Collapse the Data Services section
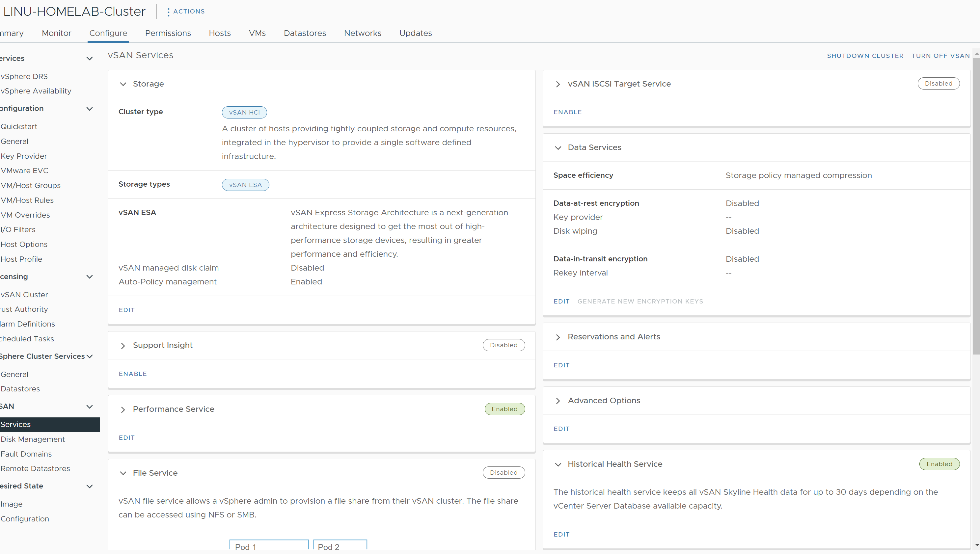980x554 pixels. (x=558, y=147)
